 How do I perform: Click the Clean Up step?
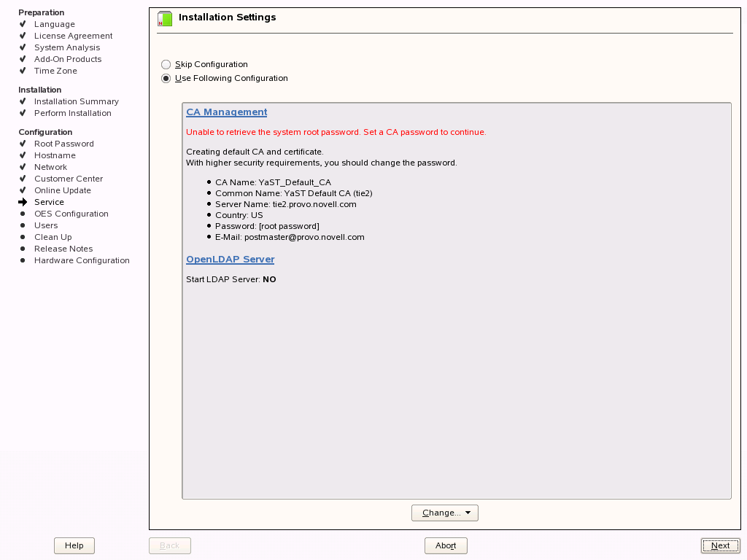[x=53, y=237]
